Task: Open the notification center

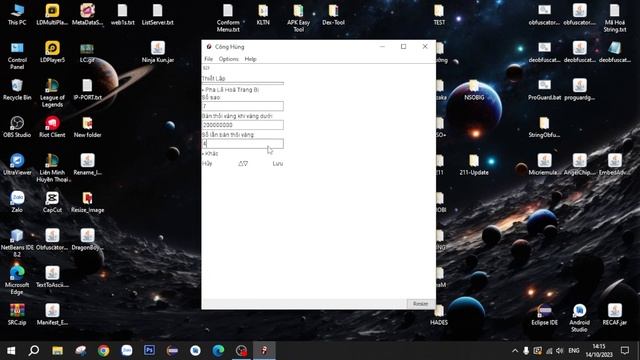Action: coord(625,351)
